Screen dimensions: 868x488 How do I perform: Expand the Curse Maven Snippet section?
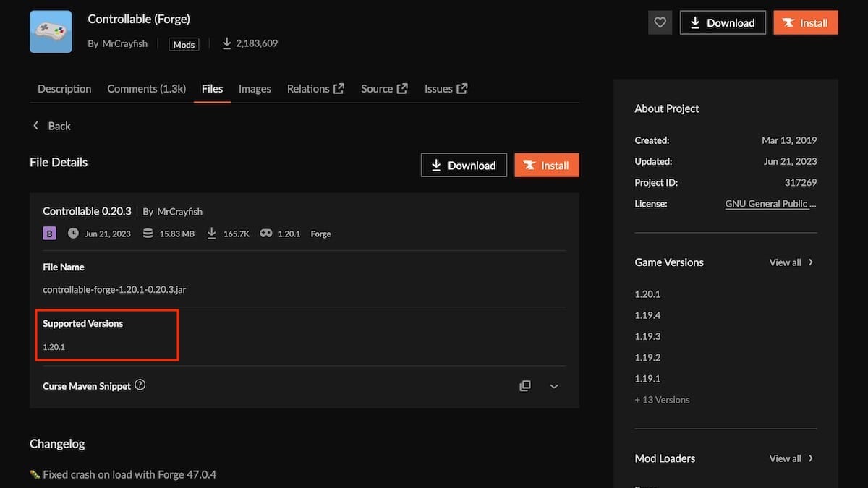tap(554, 386)
